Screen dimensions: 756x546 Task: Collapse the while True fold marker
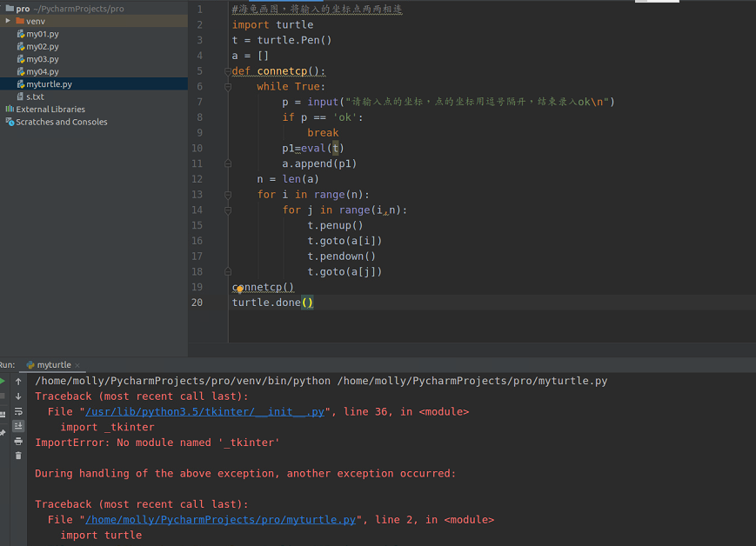coord(228,87)
